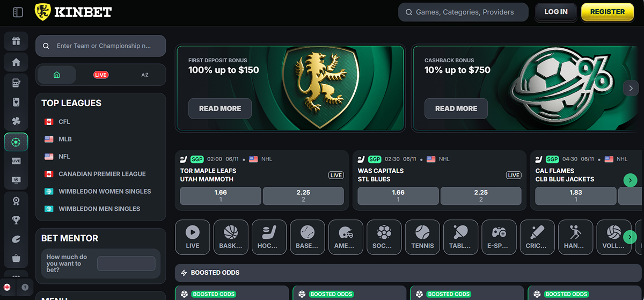The width and height of the screenshot is (644, 300).
Task: Go to home via sidebar house icon
Action: 16,62
